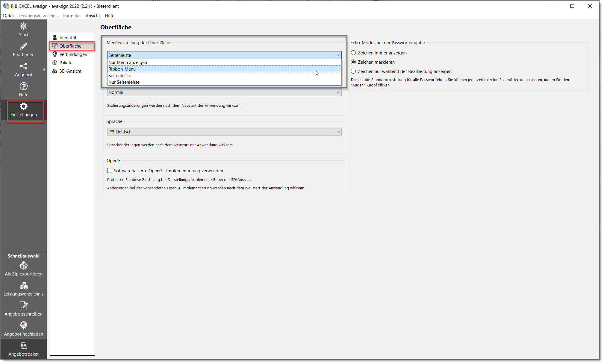Click the Schnellauswahl heading
Viewport: 604px width, 364px height.
pos(23,256)
